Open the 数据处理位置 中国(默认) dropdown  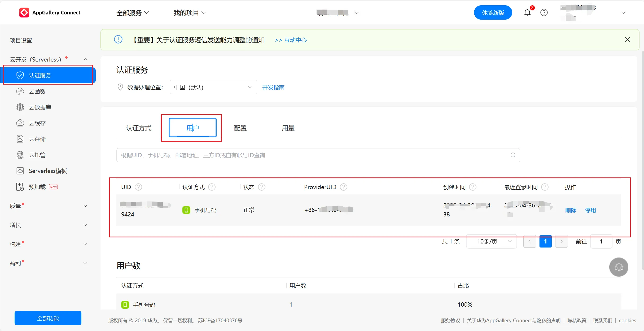[213, 87]
